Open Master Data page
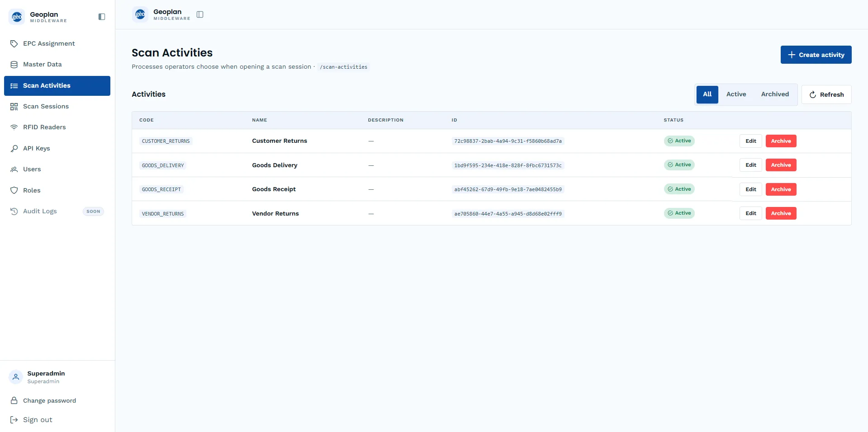Screen dimensions: 868x432 click(x=57, y=64)
